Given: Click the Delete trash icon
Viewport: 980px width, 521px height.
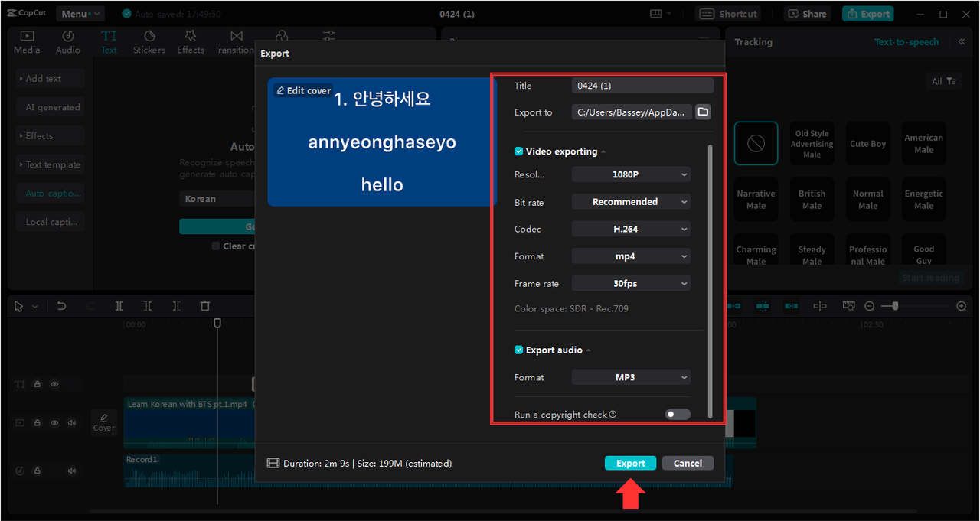Looking at the screenshot, I should (x=204, y=306).
